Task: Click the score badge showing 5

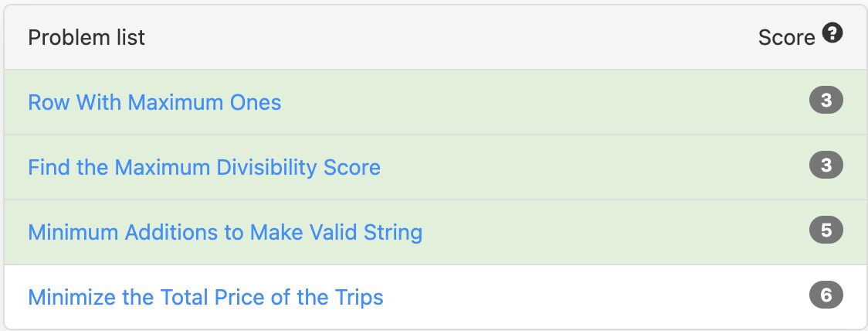Action: tap(826, 230)
